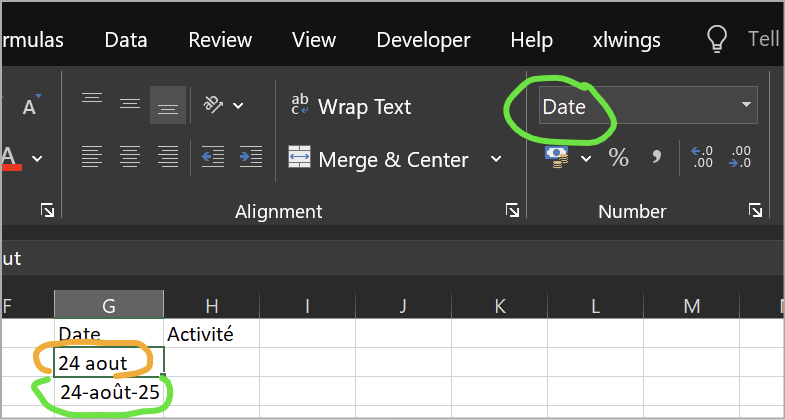Toggle Bottom Align alignment

coord(168,105)
